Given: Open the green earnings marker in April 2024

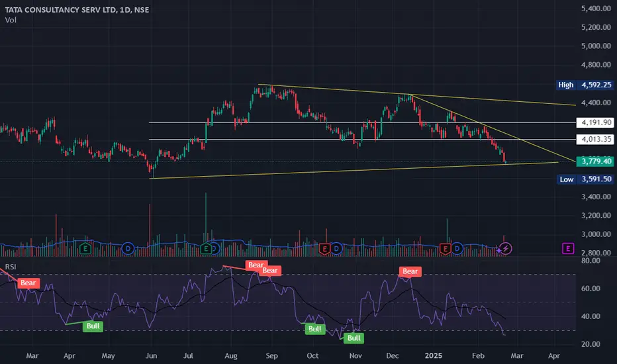Looking at the screenshot, I should pos(85,249).
